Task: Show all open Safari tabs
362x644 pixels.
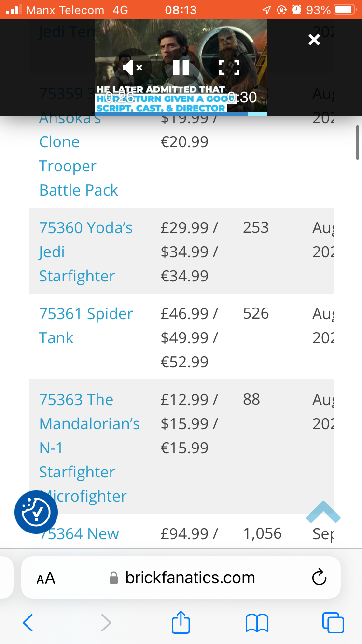Action: (333, 623)
